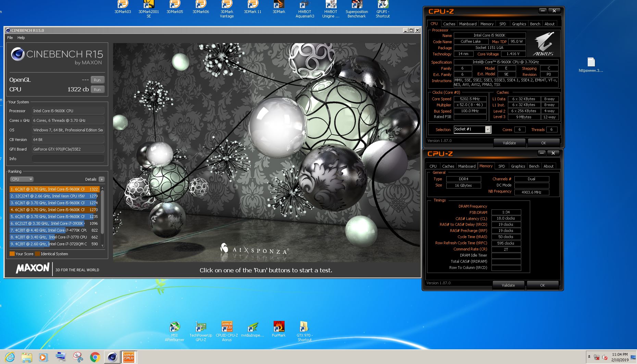Open the 3DMark2001 SE desktop shortcut
Screen dimensions: 637x364
point(149,9)
